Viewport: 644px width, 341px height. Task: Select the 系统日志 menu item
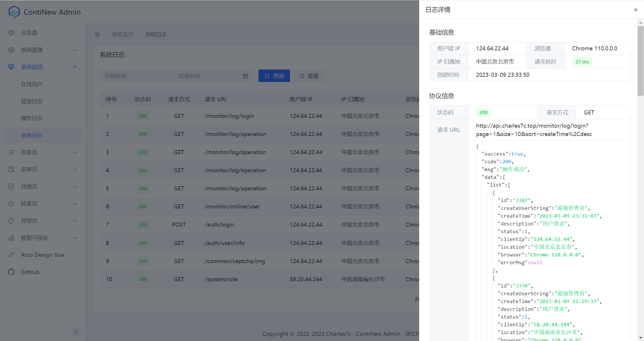(43, 135)
